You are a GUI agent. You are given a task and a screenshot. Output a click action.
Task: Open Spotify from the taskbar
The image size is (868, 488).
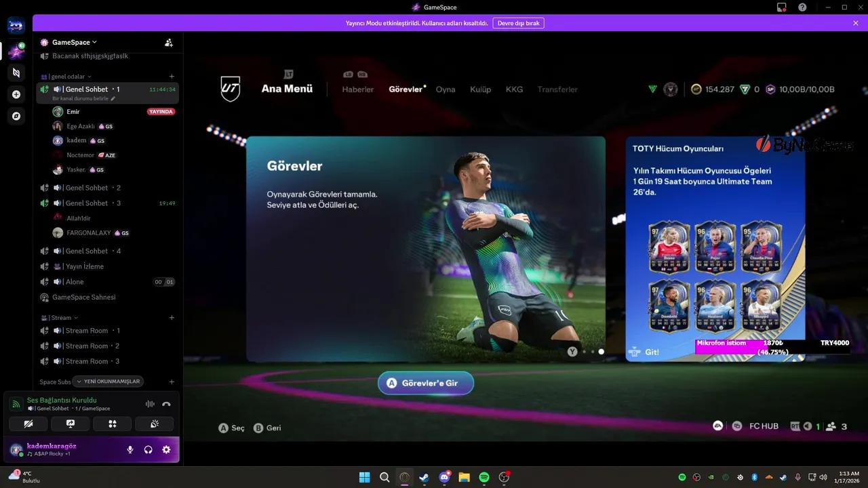[484, 477]
